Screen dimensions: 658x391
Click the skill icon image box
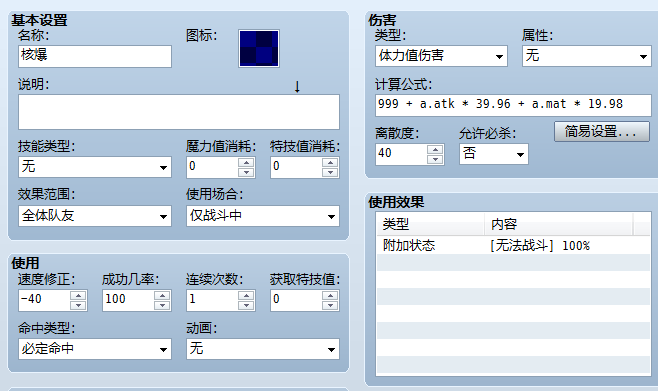[x=259, y=48]
